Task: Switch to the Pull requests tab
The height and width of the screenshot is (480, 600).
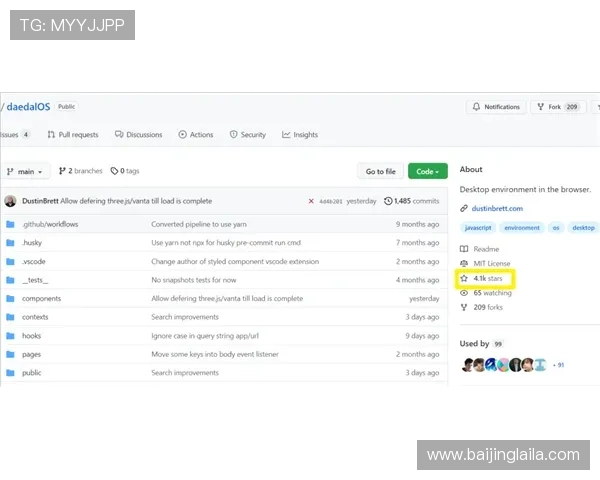Action: [x=73, y=135]
